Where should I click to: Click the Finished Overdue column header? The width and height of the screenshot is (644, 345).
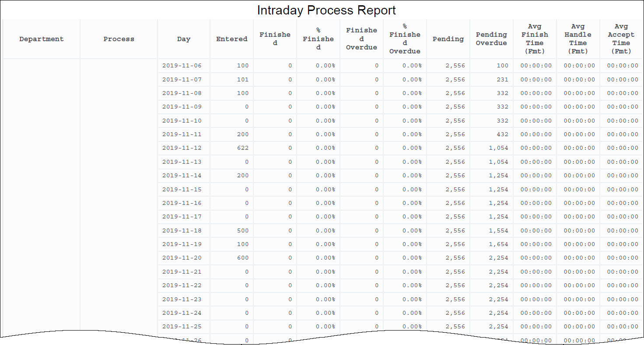pyautogui.click(x=361, y=39)
